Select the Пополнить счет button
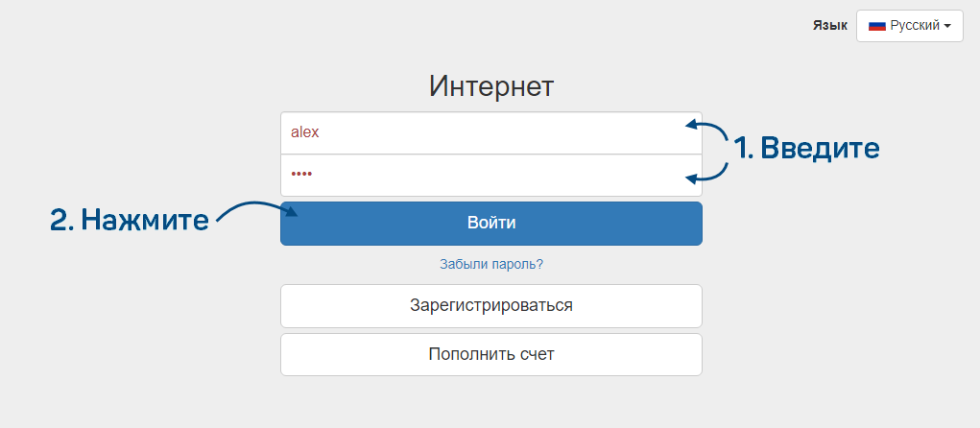Viewport: 980px width, 428px height. pyautogui.click(x=490, y=354)
